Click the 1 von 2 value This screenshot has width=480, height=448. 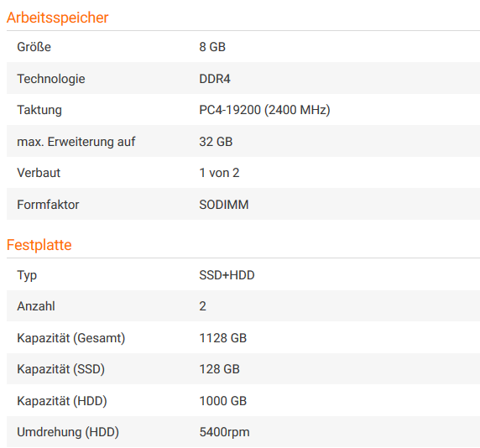click(x=219, y=173)
